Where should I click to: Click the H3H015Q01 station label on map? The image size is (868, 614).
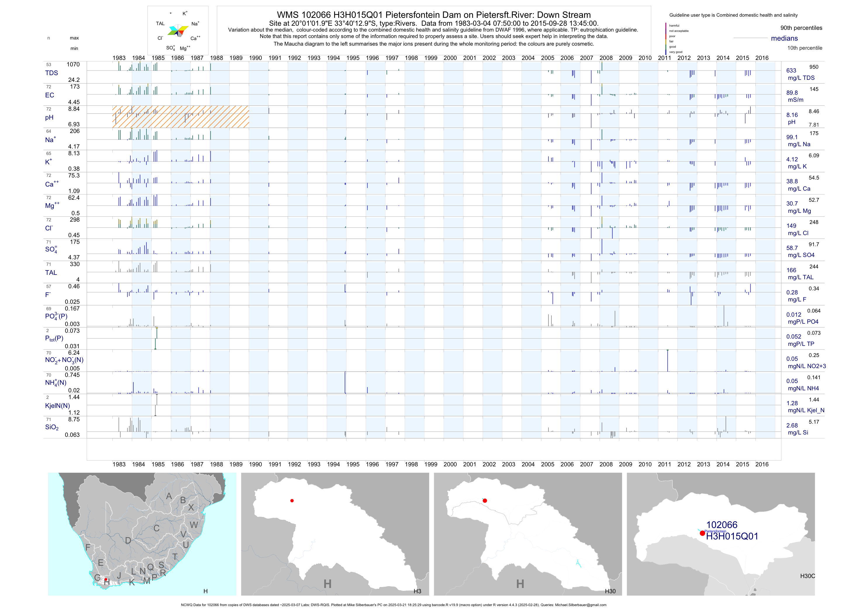pos(732,536)
